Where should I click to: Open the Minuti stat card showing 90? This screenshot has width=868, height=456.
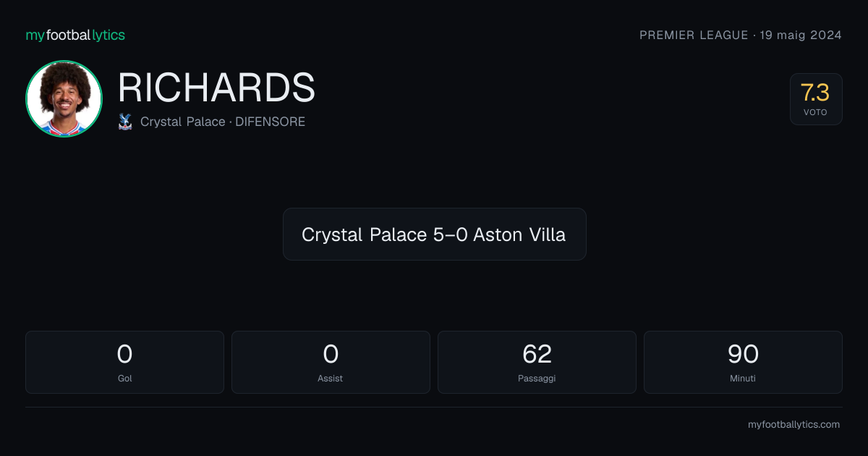click(x=743, y=362)
